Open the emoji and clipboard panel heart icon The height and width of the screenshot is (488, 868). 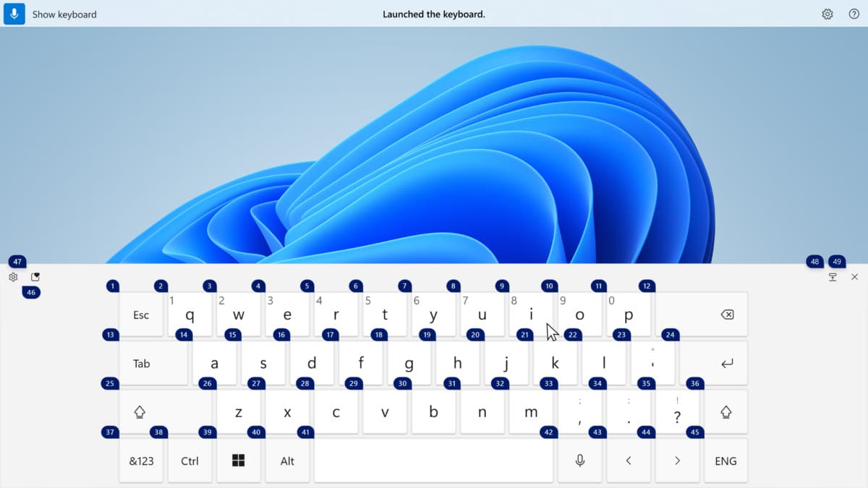coord(34,276)
